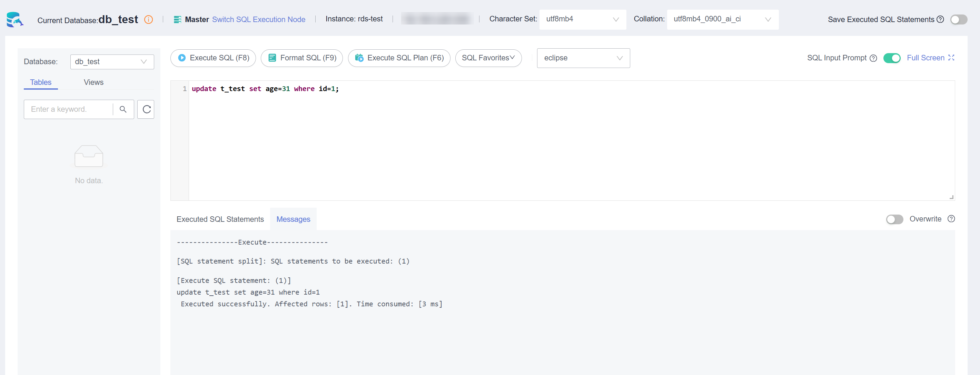
Task: Open the Character Set dropdown
Action: pos(582,19)
